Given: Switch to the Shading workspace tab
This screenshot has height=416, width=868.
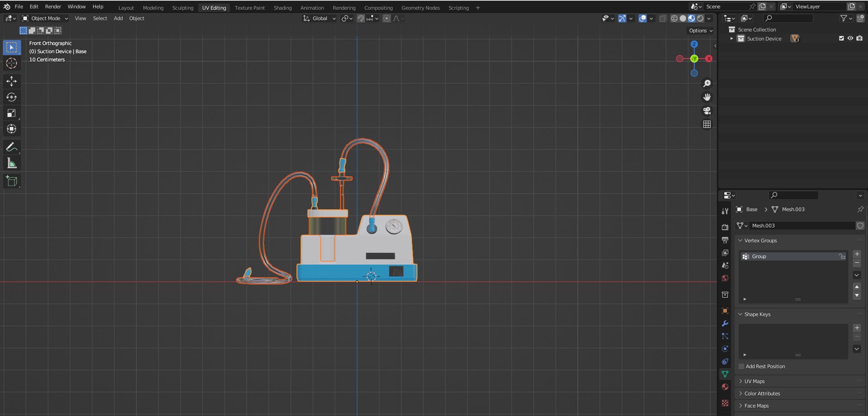Looking at the screenshot, I should coord(283,8).
